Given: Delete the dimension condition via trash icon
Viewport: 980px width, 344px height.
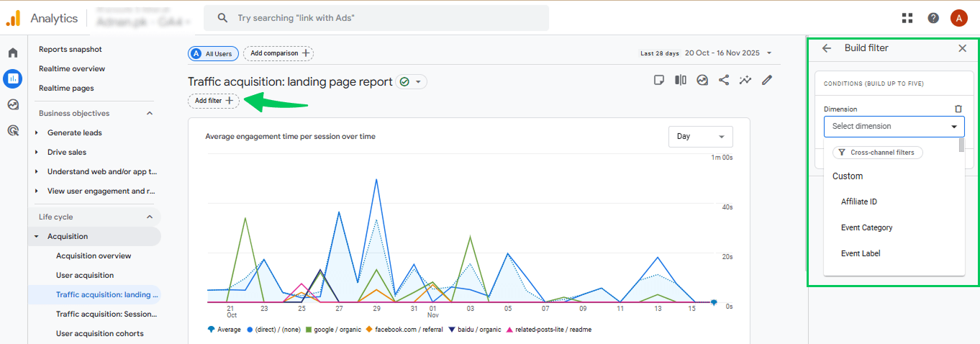Looking at the screenshot, I should pos(958,109).
